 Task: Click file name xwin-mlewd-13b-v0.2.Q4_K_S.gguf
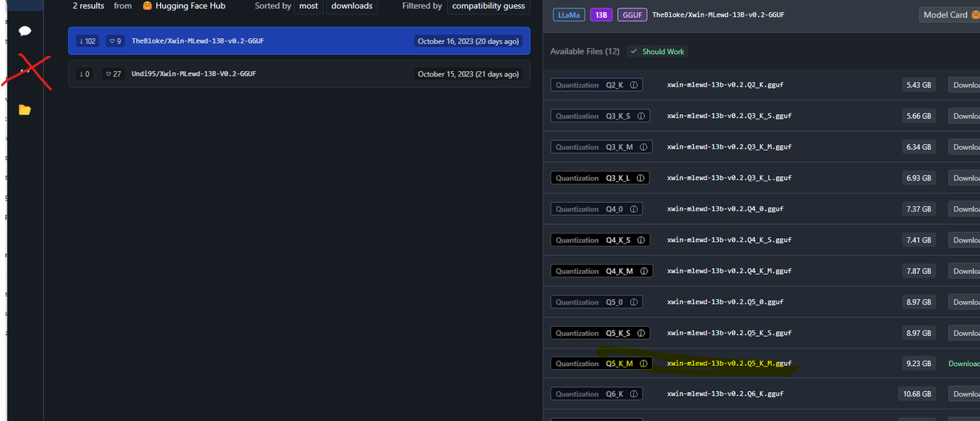click(x=729, y=240)
